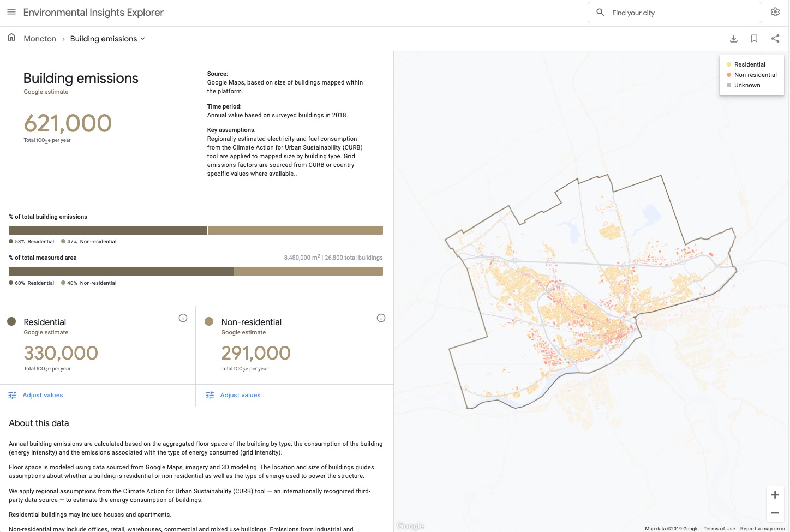This screenshot has height=532, width=790.
Task: Click the Residential legend color dot
Action: pyautogui.click(x=729, y=64)
